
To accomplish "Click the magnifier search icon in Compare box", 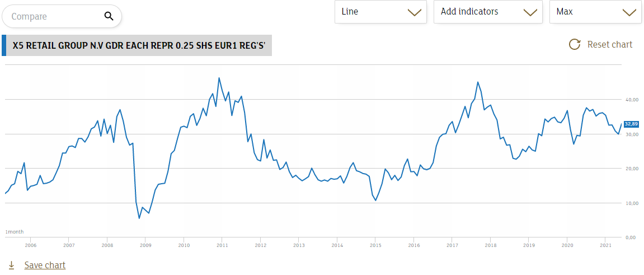I will [x=109, y=16].
